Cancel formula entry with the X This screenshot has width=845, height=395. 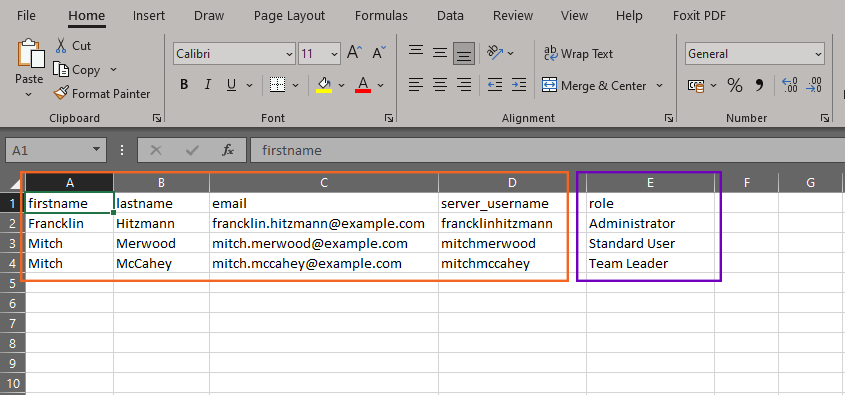point(156,150)
